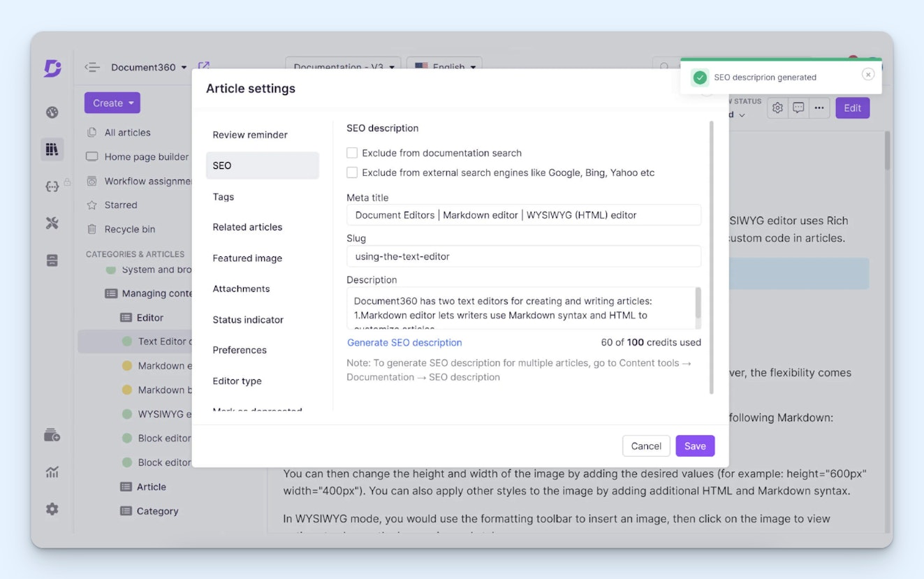This screenshot has height=579, width=924.
Task: Open the tools wrench icon in sidebar
Action: point(52,223)
